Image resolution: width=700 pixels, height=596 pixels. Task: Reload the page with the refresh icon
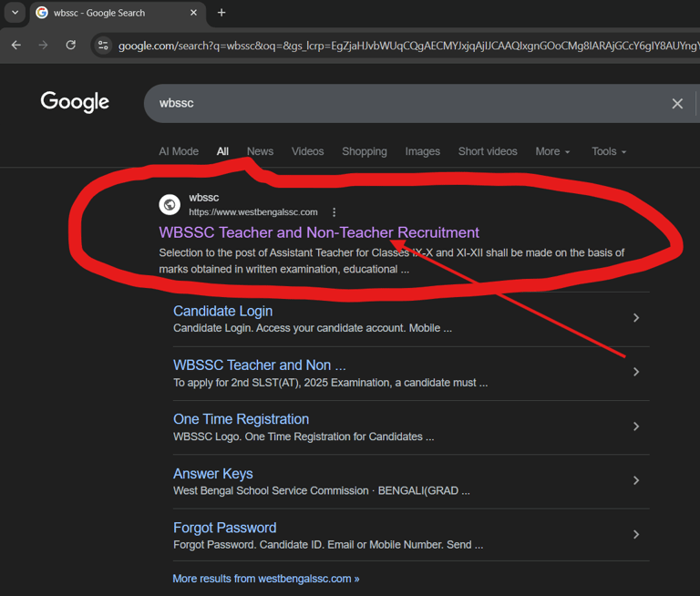[70, 45]
